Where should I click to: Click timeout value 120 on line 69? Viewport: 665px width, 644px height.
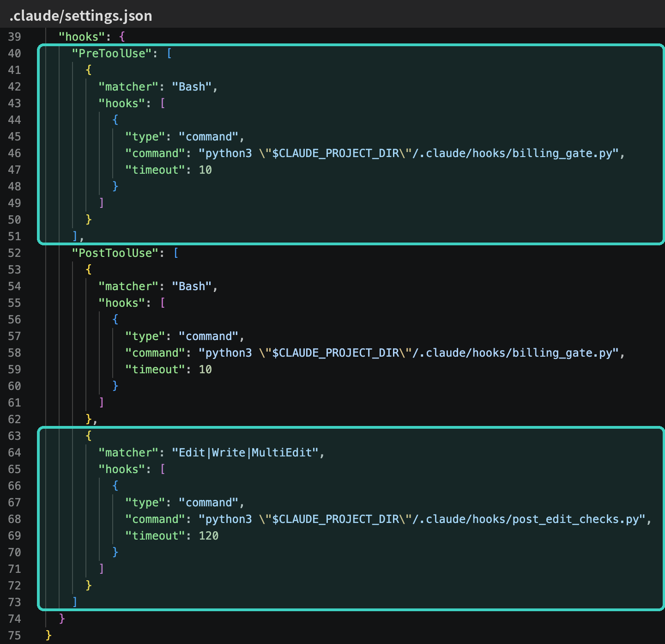coord(209,536)
